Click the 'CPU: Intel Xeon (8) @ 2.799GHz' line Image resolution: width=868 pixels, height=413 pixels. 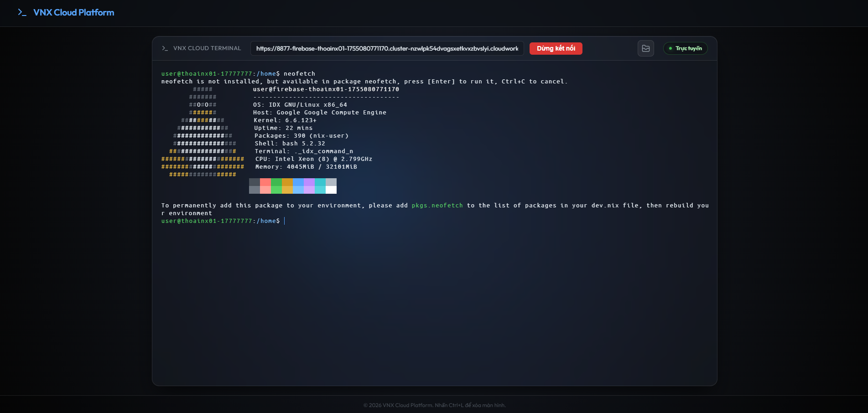(314, 159)
